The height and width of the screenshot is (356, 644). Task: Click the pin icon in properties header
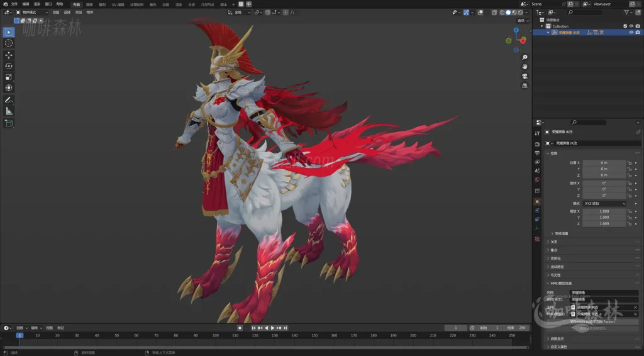pyautogui.click(x=638, y=132)
